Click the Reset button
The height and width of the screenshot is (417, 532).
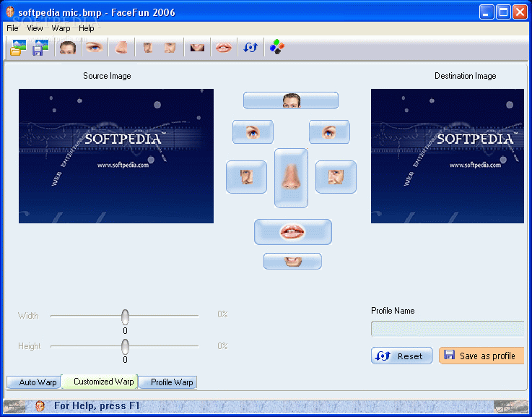402,356
